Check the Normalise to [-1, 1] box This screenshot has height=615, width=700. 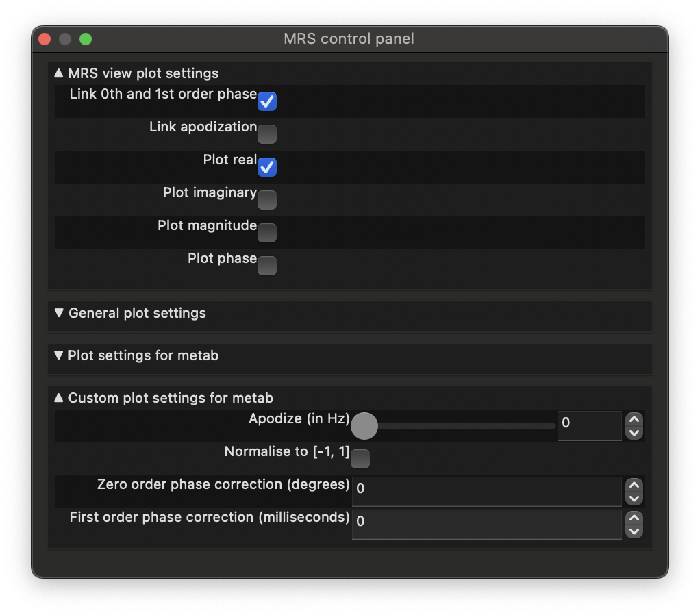[360, 459]
